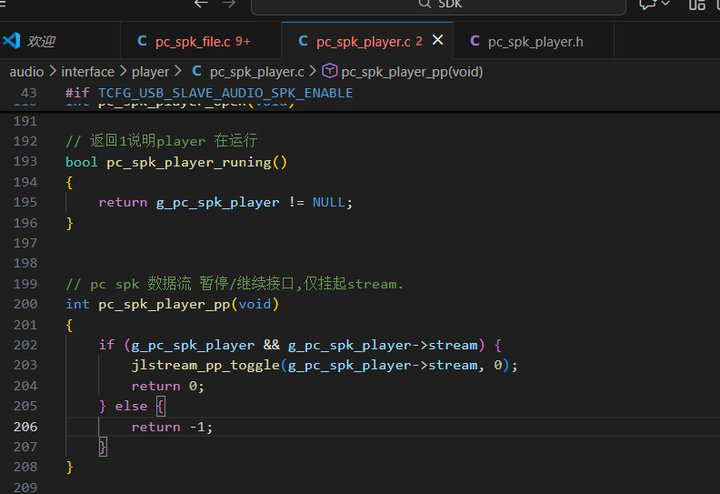The height and width of the screenshot is (494, 720).
Task: Click the if condition on line 202
Action: point(304,345)
